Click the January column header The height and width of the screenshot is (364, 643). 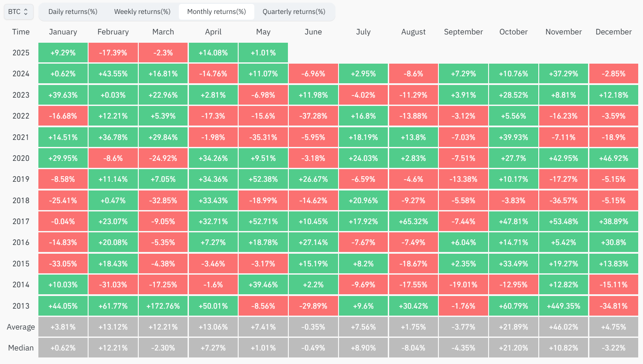(63, 32)
